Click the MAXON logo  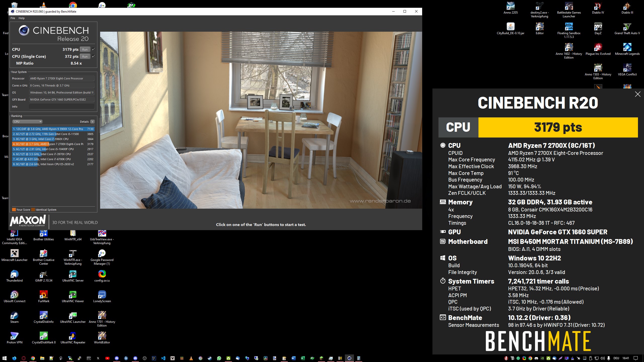(x=28, y=221)
